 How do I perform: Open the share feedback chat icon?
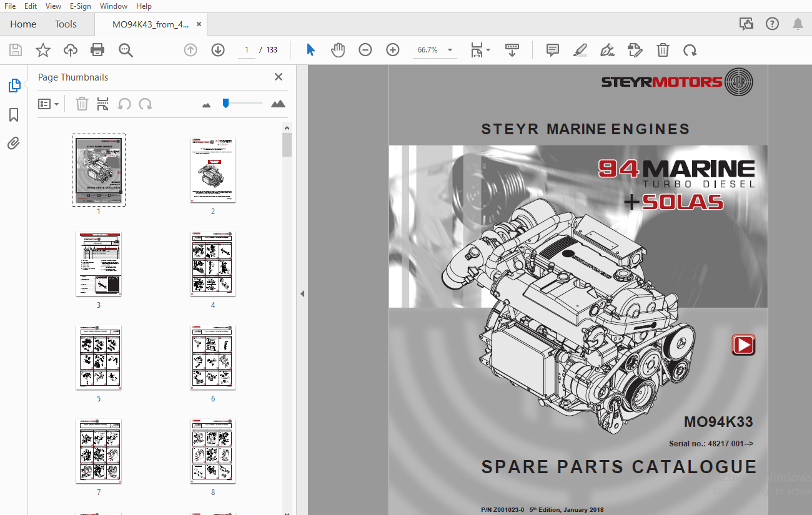(x=746, y=24)
